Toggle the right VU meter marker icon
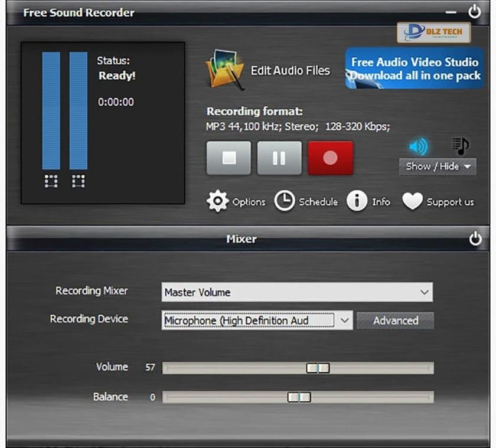496x448 pixels. click(x=79, y=181)
